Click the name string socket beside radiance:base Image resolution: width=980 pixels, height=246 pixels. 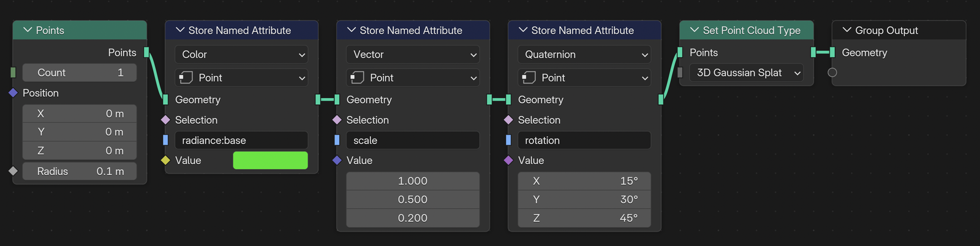pyautogui.click(x=165, y=140)
